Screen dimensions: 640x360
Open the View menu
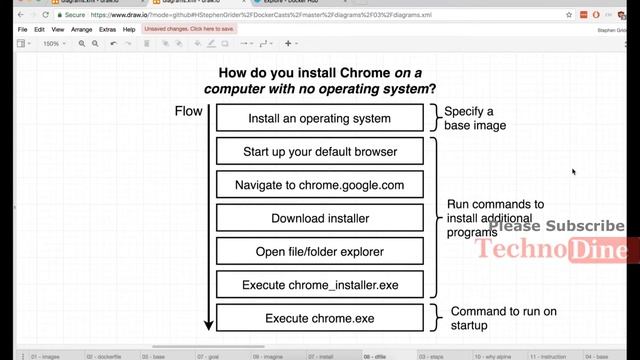(x=58, y=29)
